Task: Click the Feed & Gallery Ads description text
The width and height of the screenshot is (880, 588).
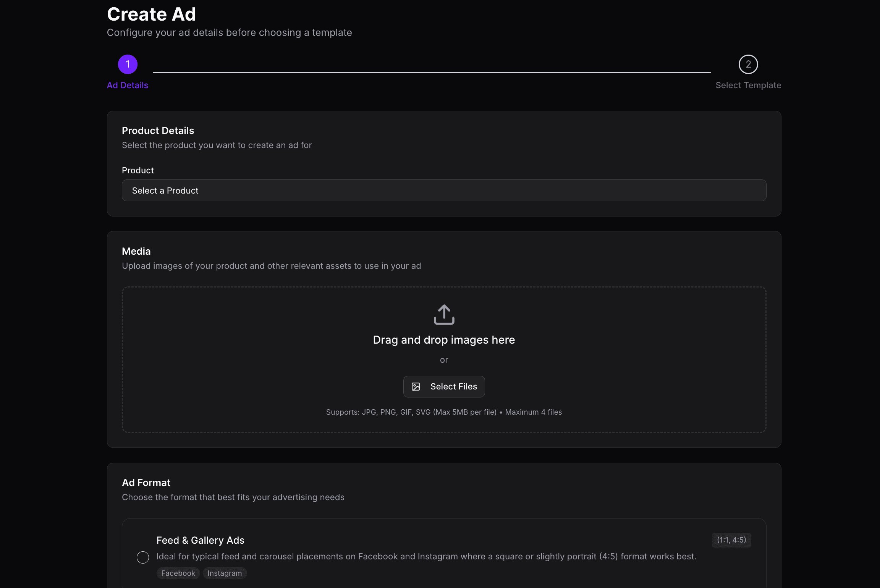Action: pyautogui.click(x=426, y=556)
